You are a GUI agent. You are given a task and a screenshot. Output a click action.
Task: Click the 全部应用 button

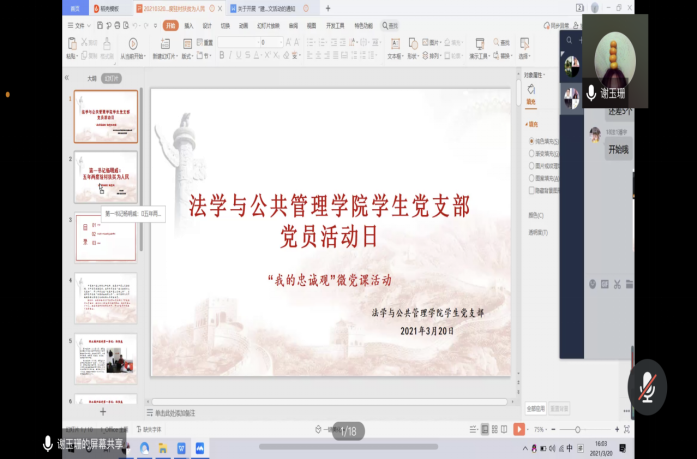(x=535, y=408)
